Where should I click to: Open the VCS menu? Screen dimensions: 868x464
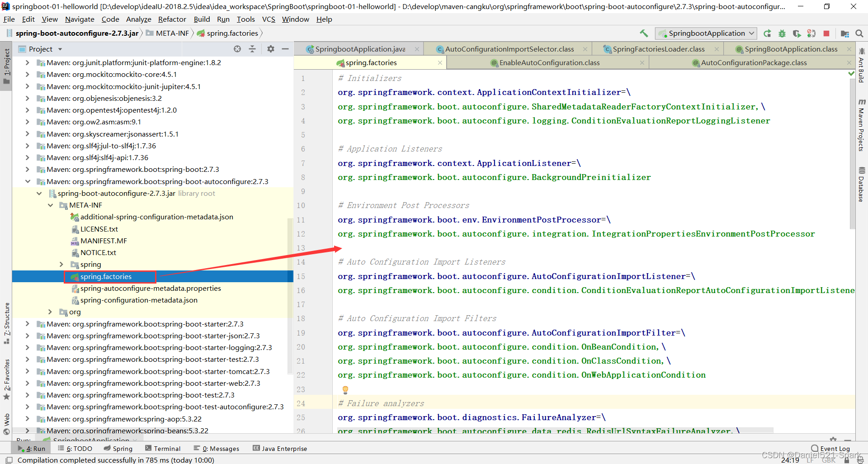click(269, 19)
